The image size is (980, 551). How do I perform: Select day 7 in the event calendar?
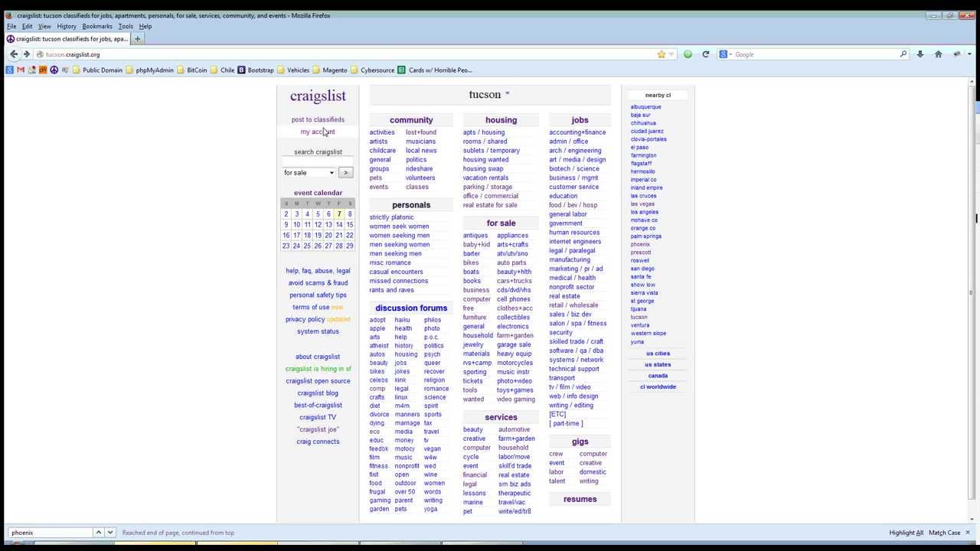click(339, 214)
